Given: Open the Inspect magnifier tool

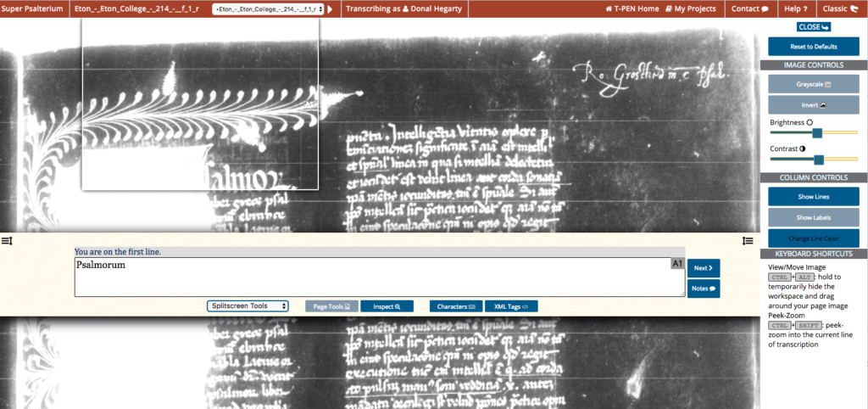Looking at the screenshot, I should click(x=386, y=306).
